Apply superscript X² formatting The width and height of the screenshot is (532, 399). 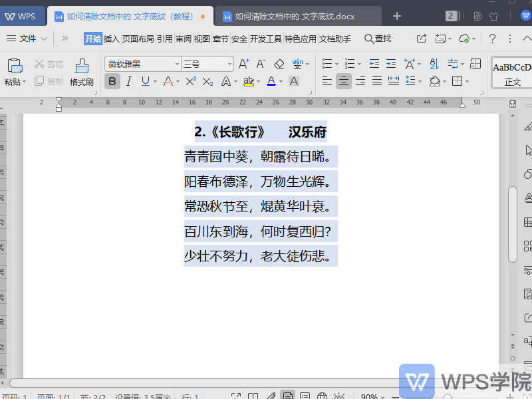point(191,81)
